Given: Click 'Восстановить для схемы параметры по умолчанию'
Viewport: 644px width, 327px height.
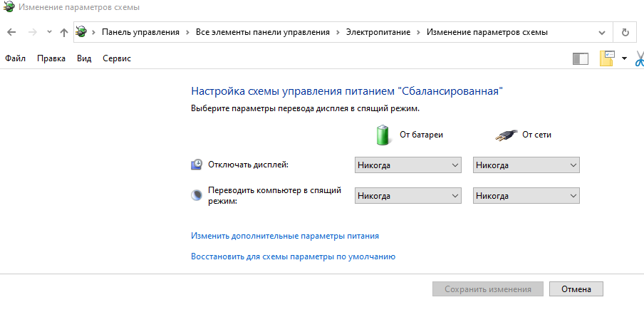Looking at the screenshot, I should [294, 256].
